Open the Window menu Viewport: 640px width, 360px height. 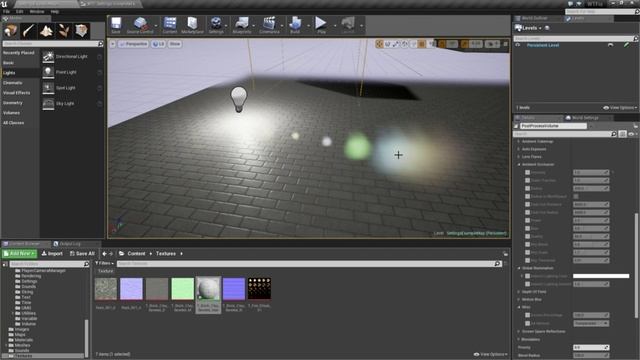[37, 11]
